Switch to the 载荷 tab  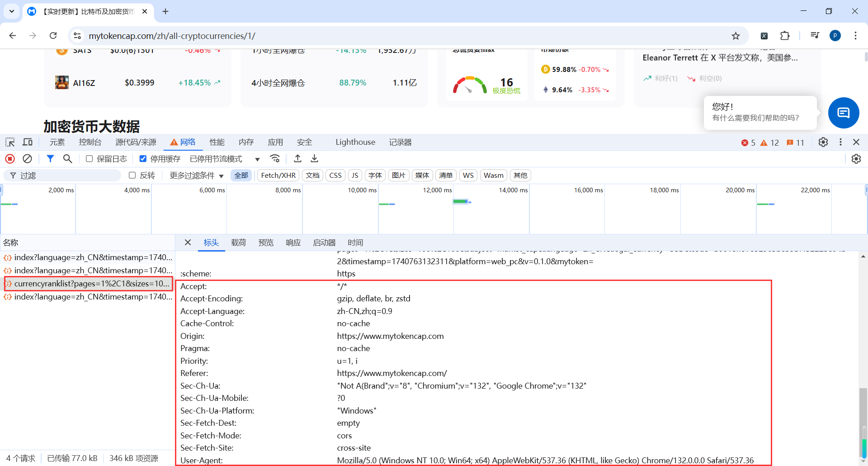(x=238, y=243)
